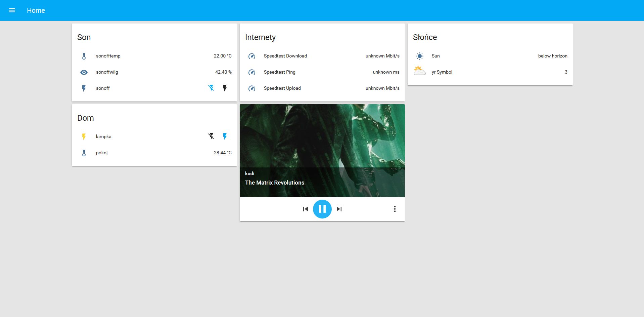Screen dimensions: 644x317
Task: Click the pokoj thermometer icon
Action: [84, 153]
